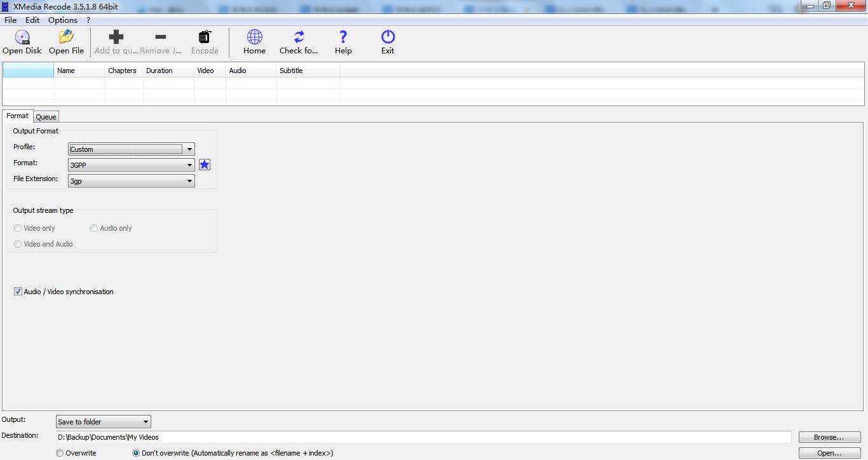Click the Add to queue plus icon
Image resolution: width=868 pixels, height=460 pixels.
click(116, 37)
